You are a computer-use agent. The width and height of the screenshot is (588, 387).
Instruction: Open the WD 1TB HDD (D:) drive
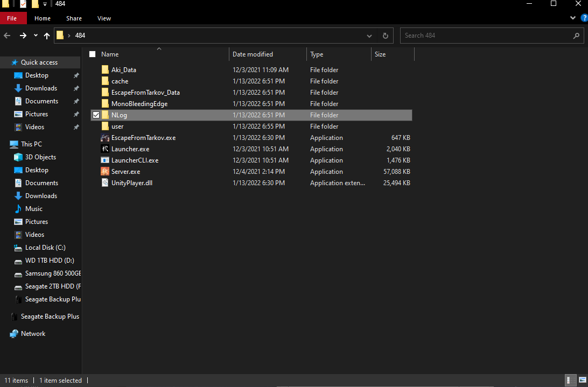coord(50,261)
